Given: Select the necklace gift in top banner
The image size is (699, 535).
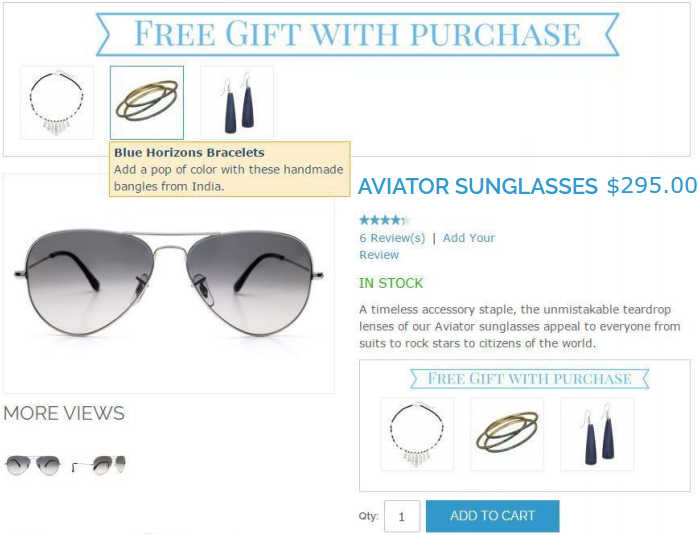Looking at the screenshot, I should pyautogui.click(x=57, y=103).
